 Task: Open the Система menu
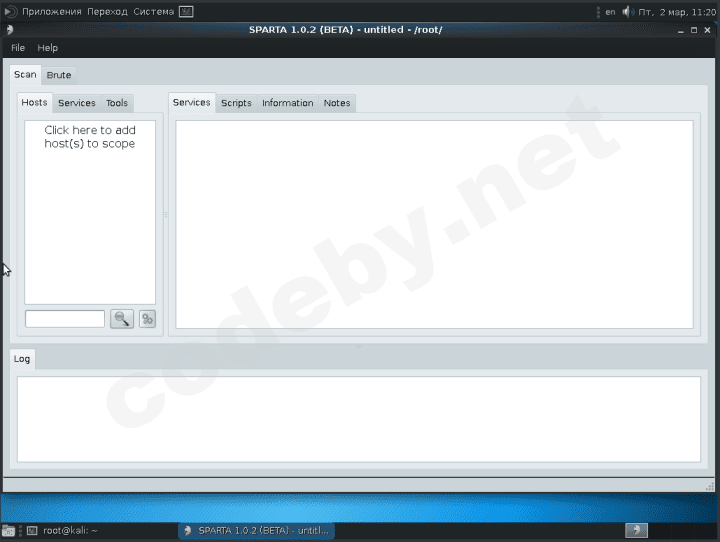154,11
